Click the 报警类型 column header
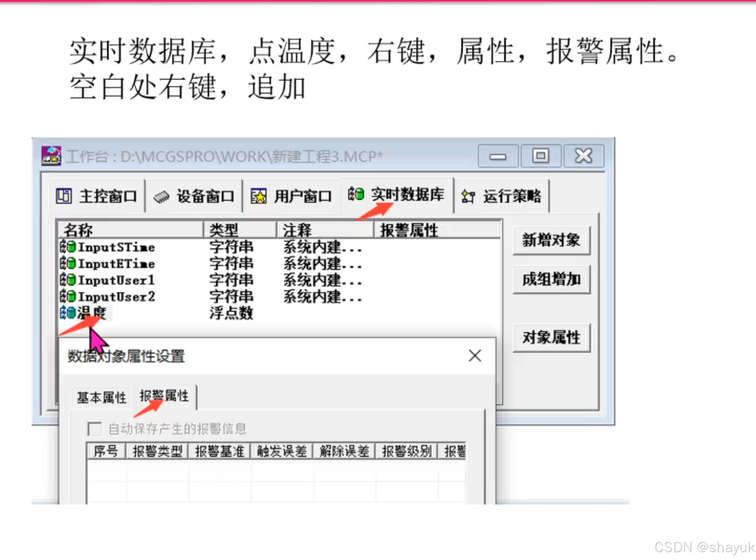Viewport: 756px width, 560px height. (157, 451)
